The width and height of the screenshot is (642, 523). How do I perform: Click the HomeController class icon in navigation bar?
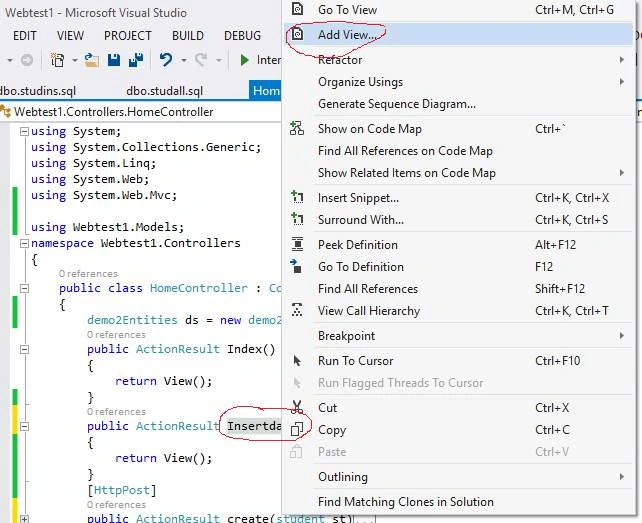6,111
